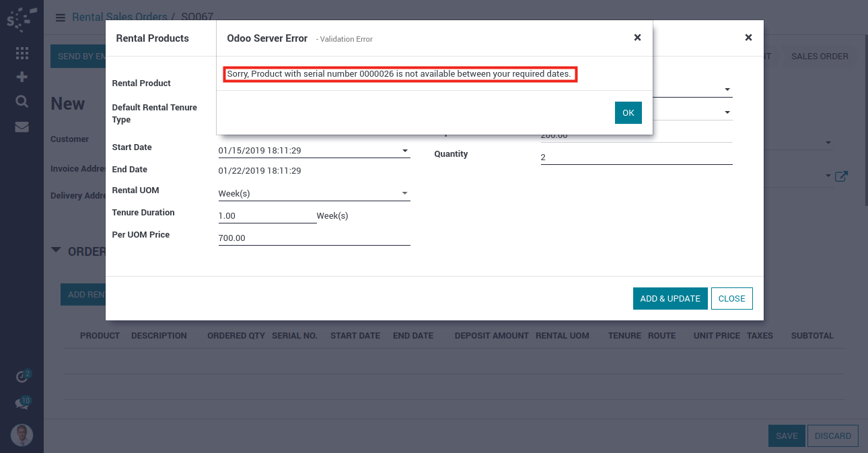Close the Rental Products dialog with X
The width and height of the screenshot is (868, 453).
[x=748, y=38]
